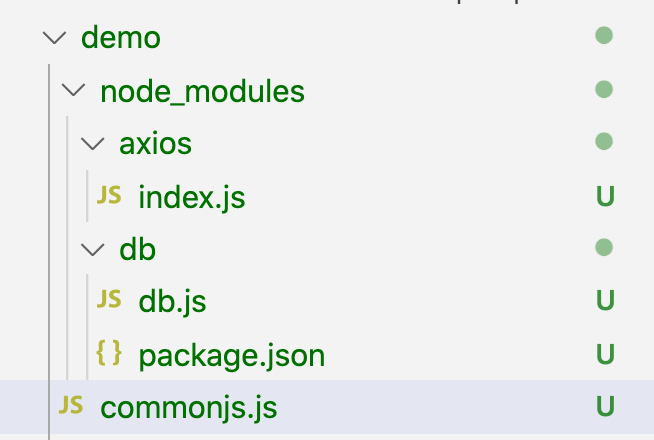Collapse the db folder chevron

tap(93, 249)
